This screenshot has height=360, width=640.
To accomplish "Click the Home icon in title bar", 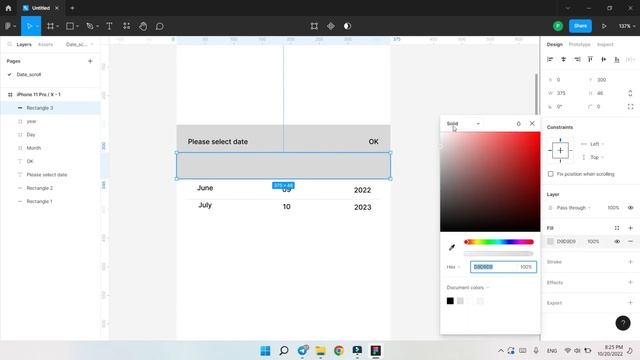I will [8, 8].
